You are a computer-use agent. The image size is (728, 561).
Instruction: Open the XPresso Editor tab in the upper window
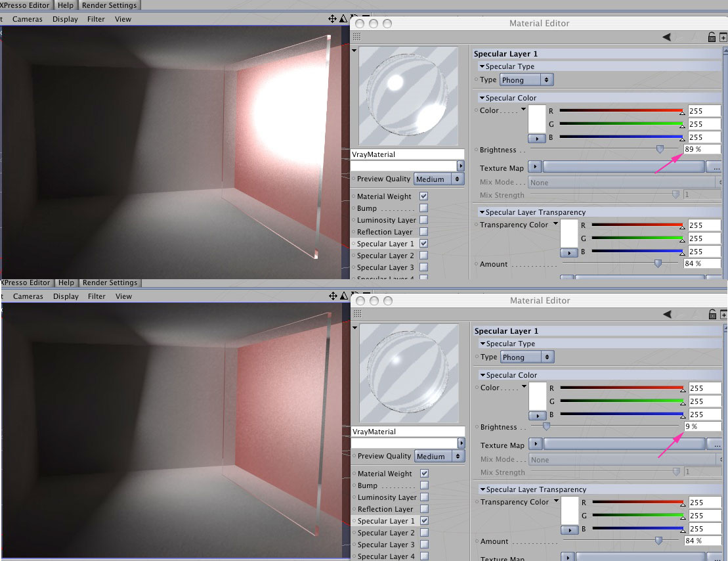point(26,5)
